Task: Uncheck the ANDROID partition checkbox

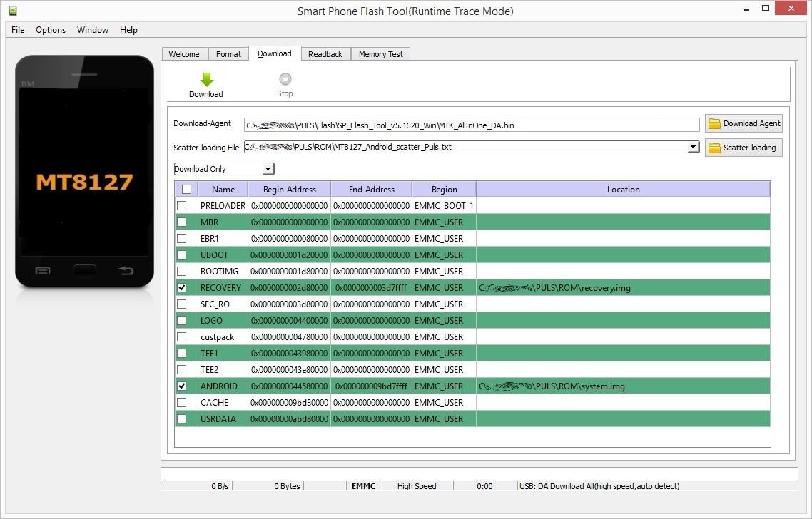Action: [182, 386]
